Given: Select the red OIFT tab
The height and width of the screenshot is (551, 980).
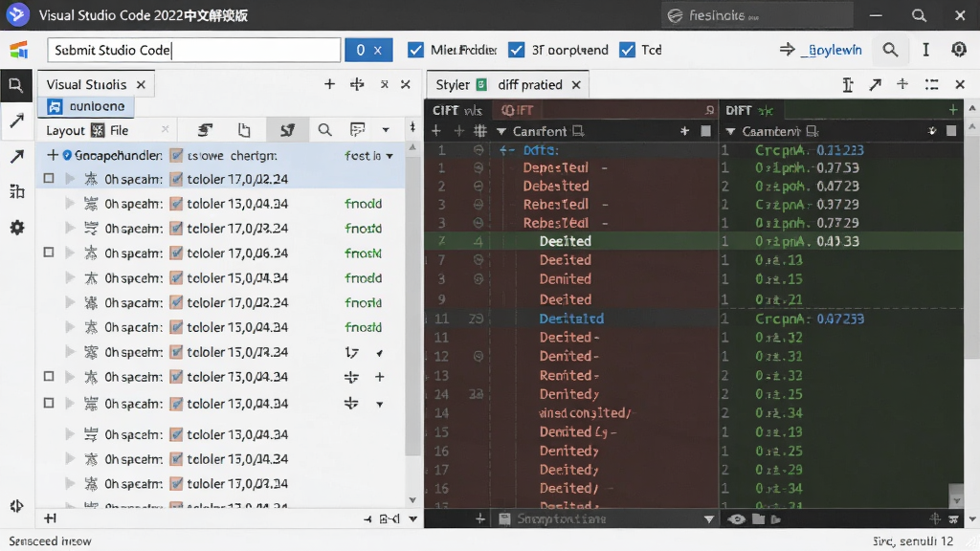Looking at the screenshot, I should (x=517, y=111).
